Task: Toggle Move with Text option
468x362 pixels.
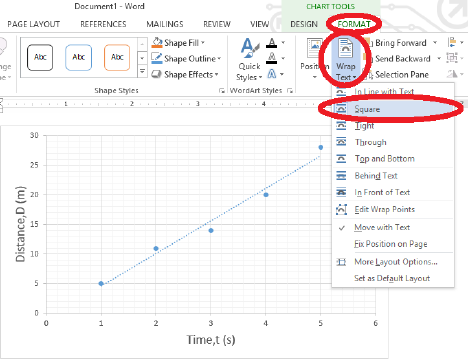Action: coord(393,227)
